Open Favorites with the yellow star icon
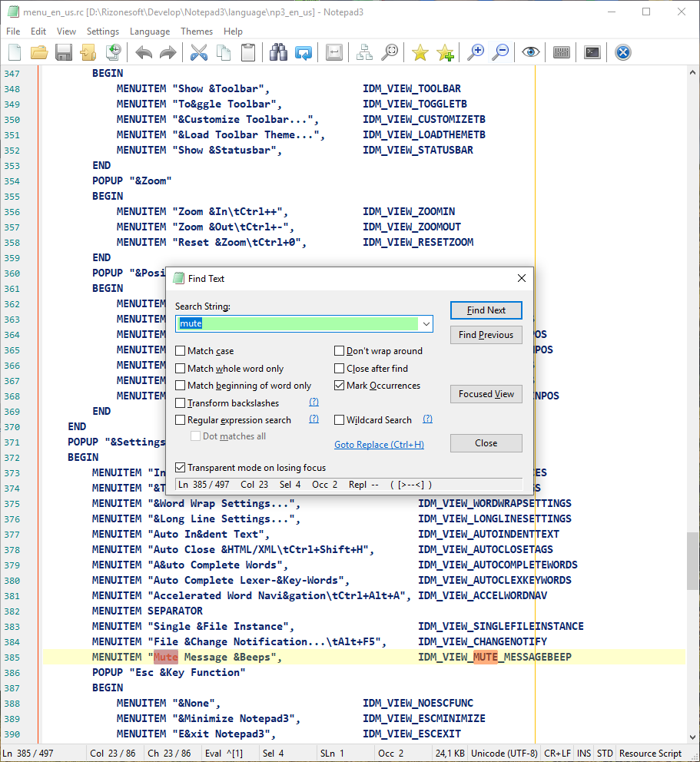Screen dimensions: 700x762 pos(420,52)
